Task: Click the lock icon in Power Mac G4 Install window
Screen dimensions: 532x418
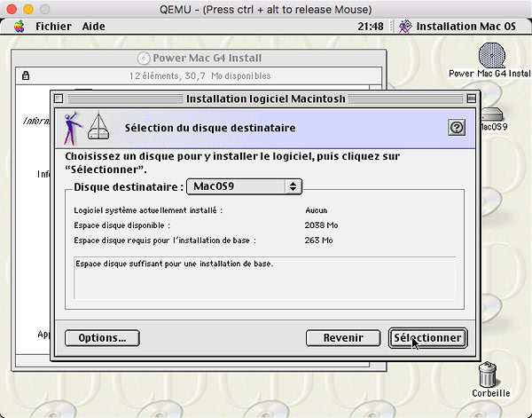Action: click(26, 75)
